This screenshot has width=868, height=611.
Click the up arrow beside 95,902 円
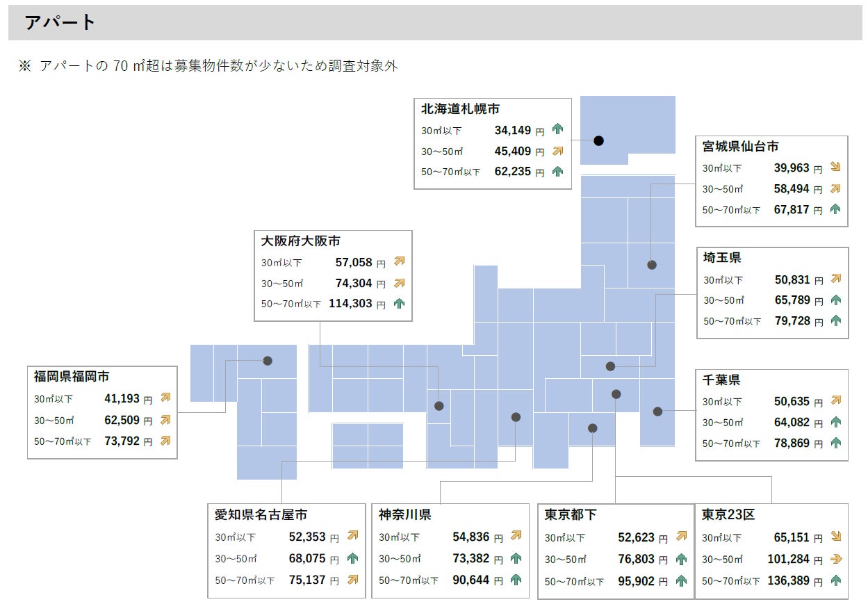point(681,580)
